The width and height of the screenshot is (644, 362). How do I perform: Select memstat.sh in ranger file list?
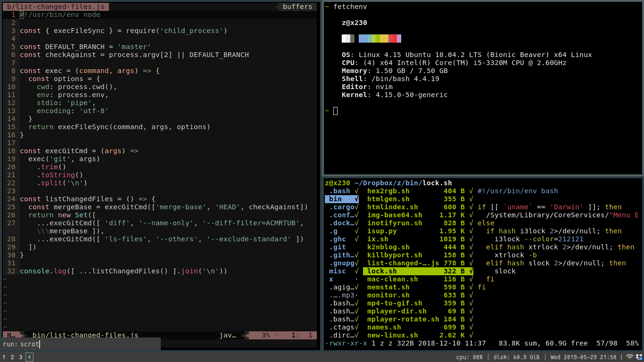418,287
